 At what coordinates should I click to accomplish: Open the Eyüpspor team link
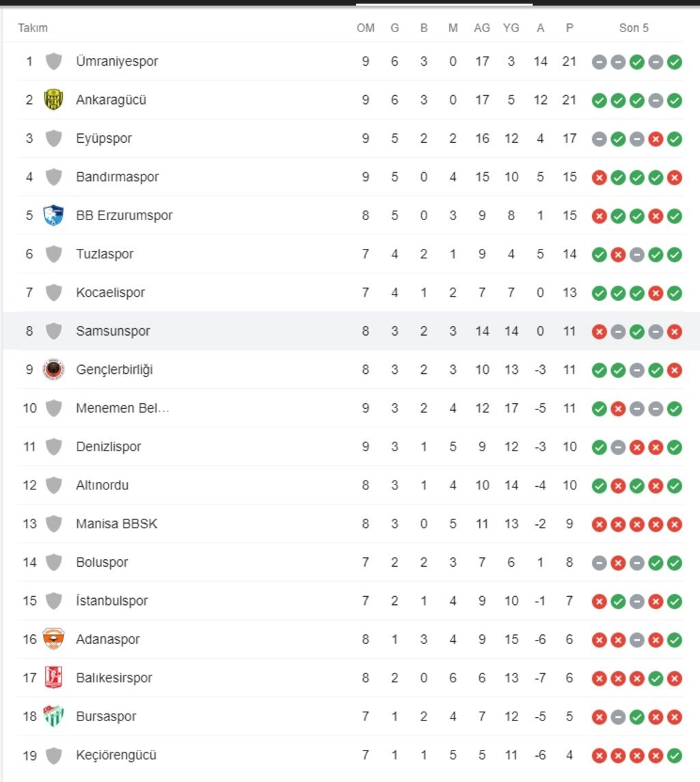coord(104,139)
